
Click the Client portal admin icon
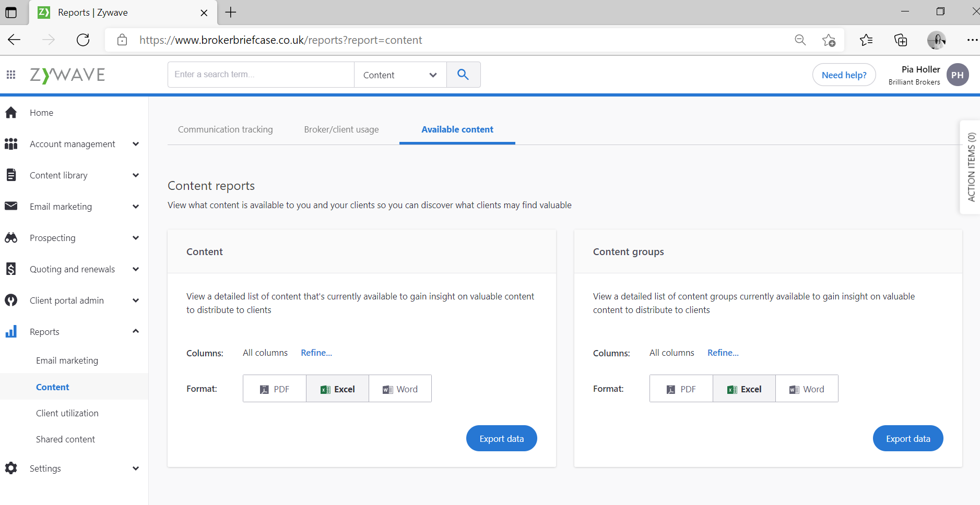click(x=11, y=300)
